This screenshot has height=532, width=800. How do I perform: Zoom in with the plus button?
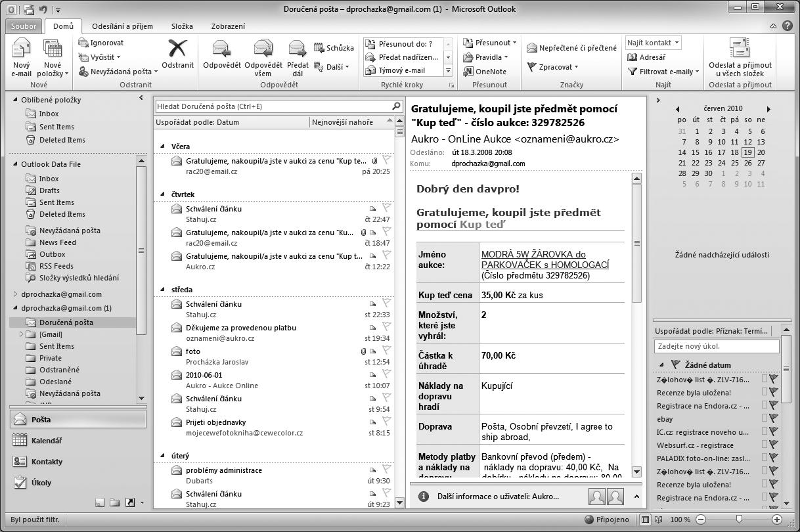click(x=777, y=520)
